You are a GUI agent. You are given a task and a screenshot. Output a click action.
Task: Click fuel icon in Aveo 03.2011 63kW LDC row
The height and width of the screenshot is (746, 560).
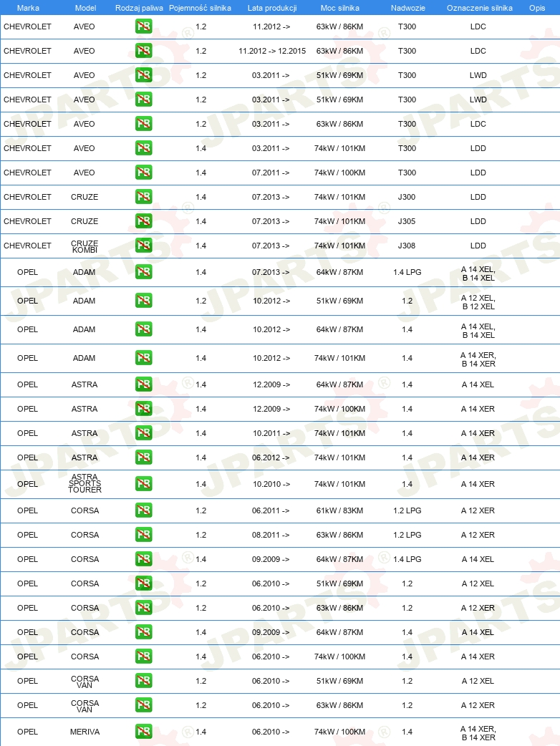click(144, 124)
